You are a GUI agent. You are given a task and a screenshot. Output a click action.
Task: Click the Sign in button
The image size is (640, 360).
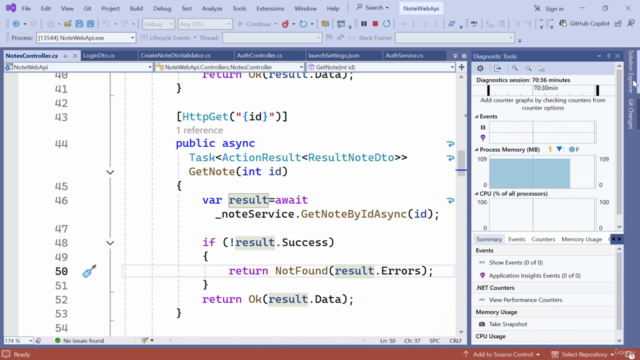[549, 9]
